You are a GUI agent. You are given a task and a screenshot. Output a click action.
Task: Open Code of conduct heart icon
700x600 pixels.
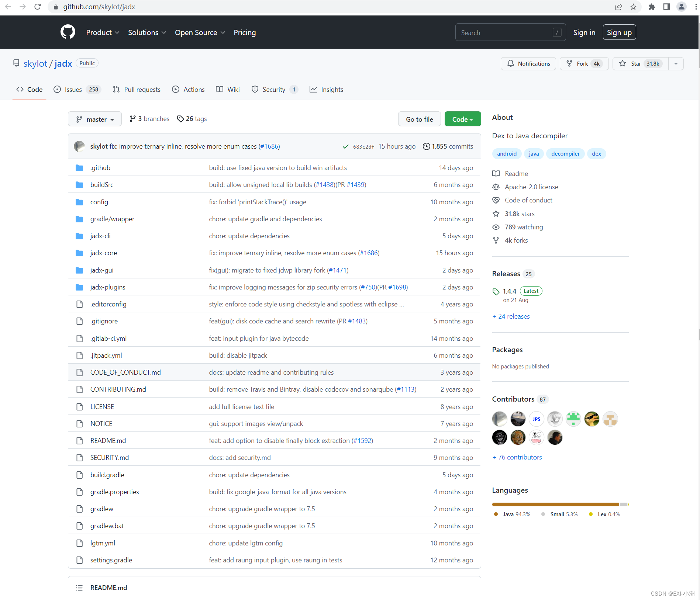[x=496, y=200]
